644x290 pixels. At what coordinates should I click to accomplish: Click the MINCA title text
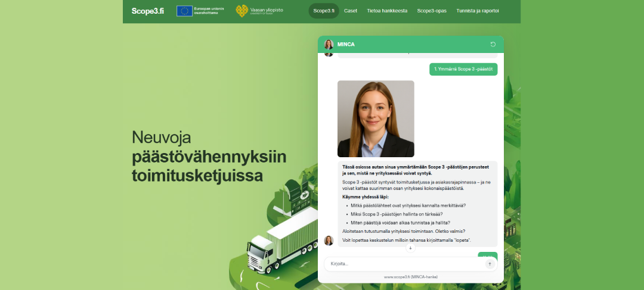(x=346, y=44)
